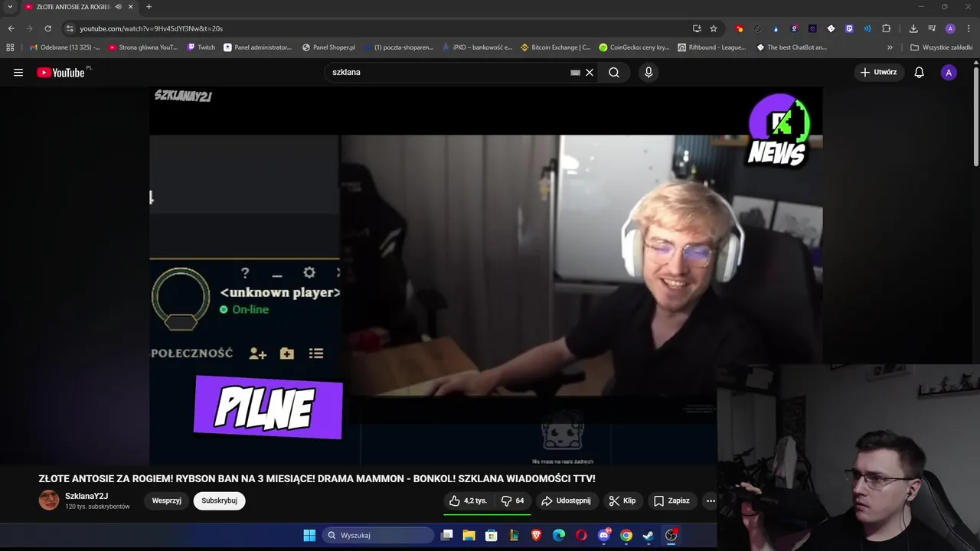Open Panel Shoper.pl bookmark
The width and height of the screenshot is (980, 551).
(329, 47)
